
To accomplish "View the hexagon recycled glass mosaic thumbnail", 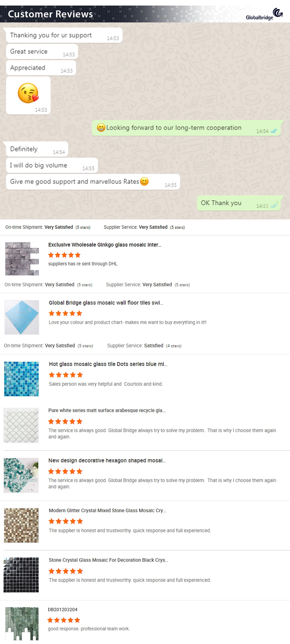I will point(21,475).
